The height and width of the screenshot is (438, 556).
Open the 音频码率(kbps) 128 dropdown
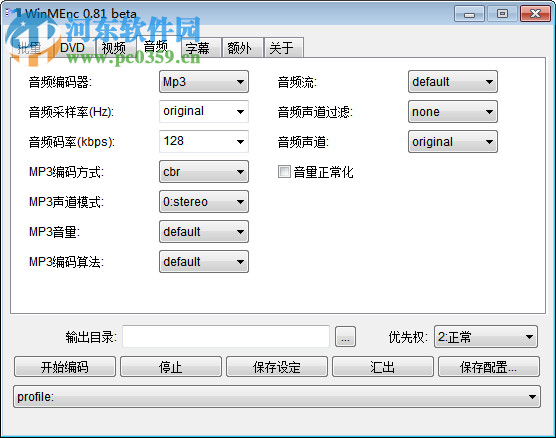(x=204, y=142)
